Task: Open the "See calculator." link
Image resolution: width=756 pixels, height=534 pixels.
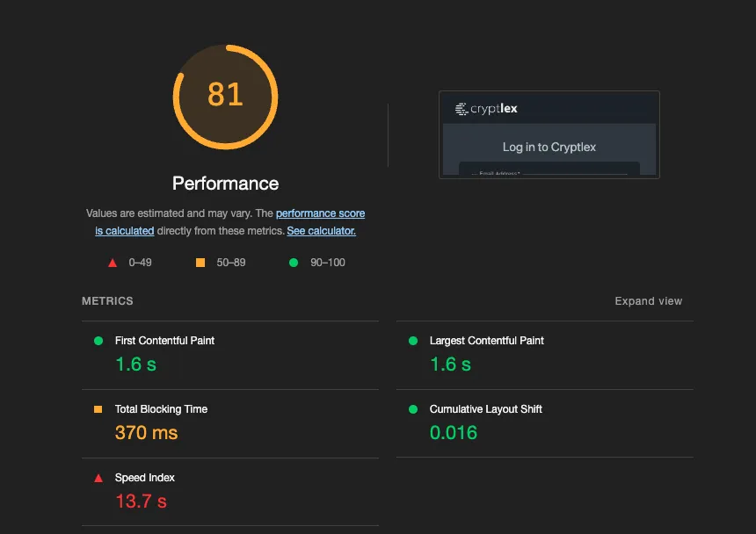Action: pyautogui.click(x=321, y=230)
